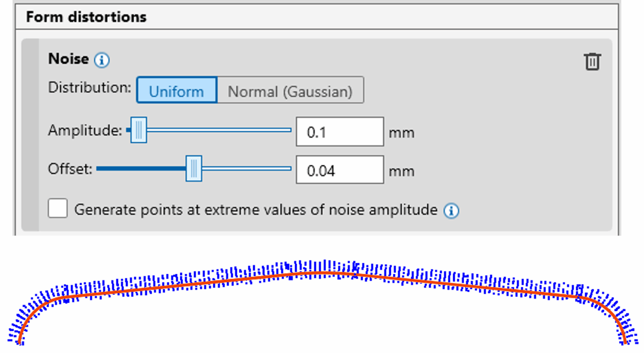
Task: Click the "Generate points at extreme values" label
Action: pyautogui.click(x=256, y=210)
